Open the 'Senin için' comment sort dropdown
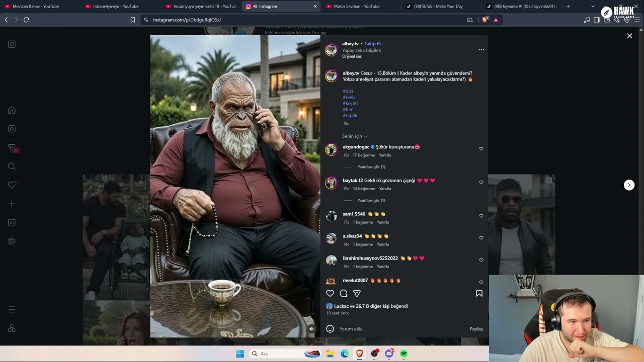Viewport: 644px width, 362px height. pos(355,136)
